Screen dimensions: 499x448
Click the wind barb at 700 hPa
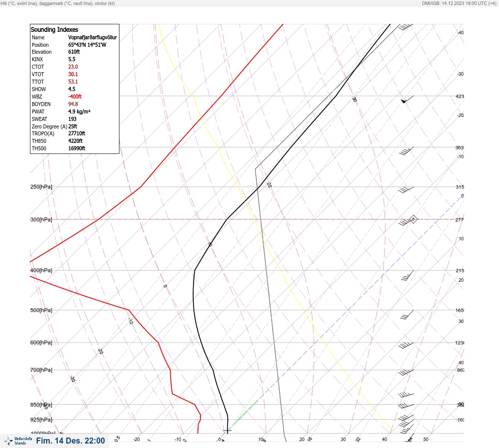tap(406, 372)
